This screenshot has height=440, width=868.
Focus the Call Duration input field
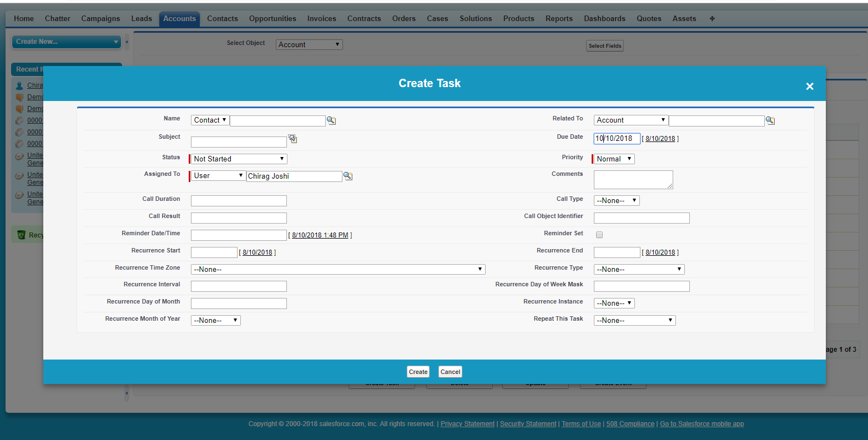click(239, 201)
